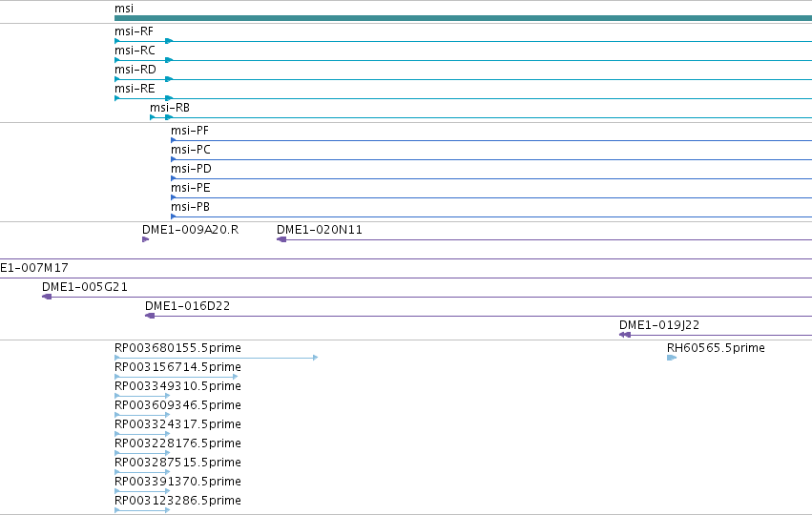Click the msi-PE protein label
Viewport: 812px width, 515px height.
[x=191, y=188]
